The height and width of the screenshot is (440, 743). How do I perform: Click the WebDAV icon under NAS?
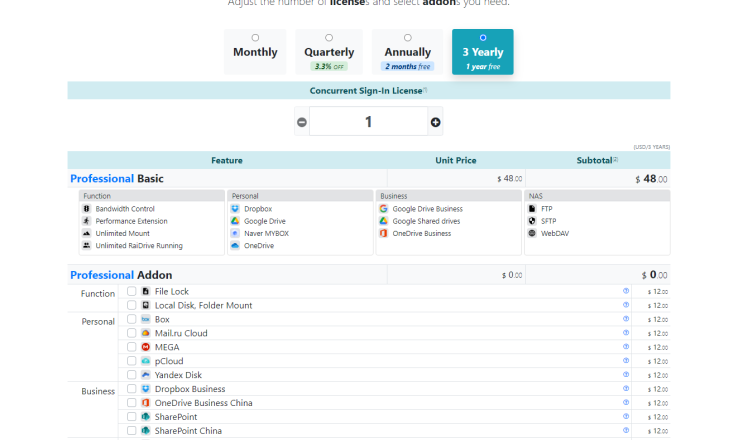pyautogui.click(x=532, y=233)
